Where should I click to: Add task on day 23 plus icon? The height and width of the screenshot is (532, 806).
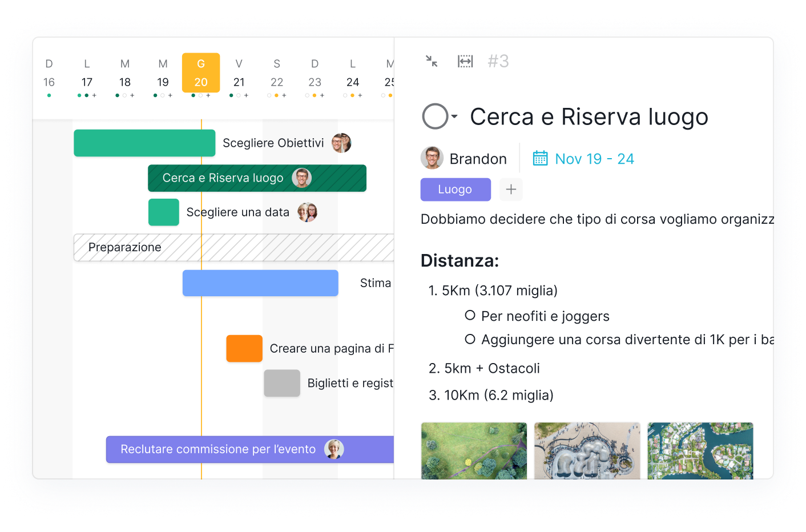click(322, 95)
